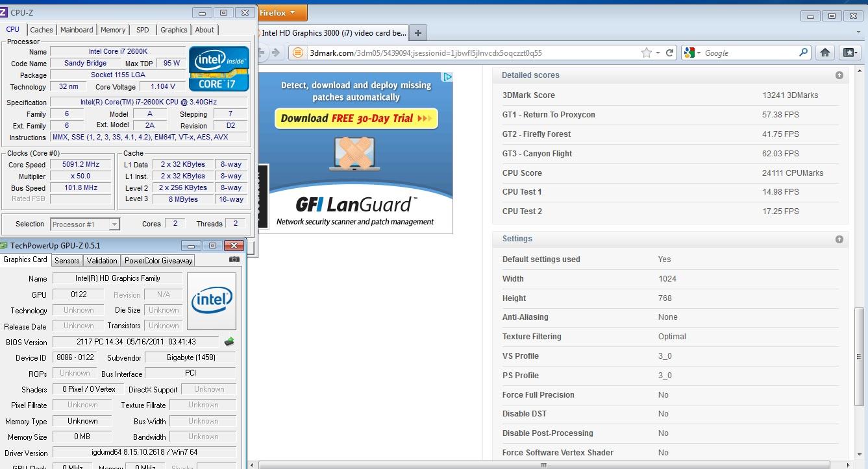Bookmark this page with the star icon
This screenshot has width=868, height=469.
click(646, 53)
